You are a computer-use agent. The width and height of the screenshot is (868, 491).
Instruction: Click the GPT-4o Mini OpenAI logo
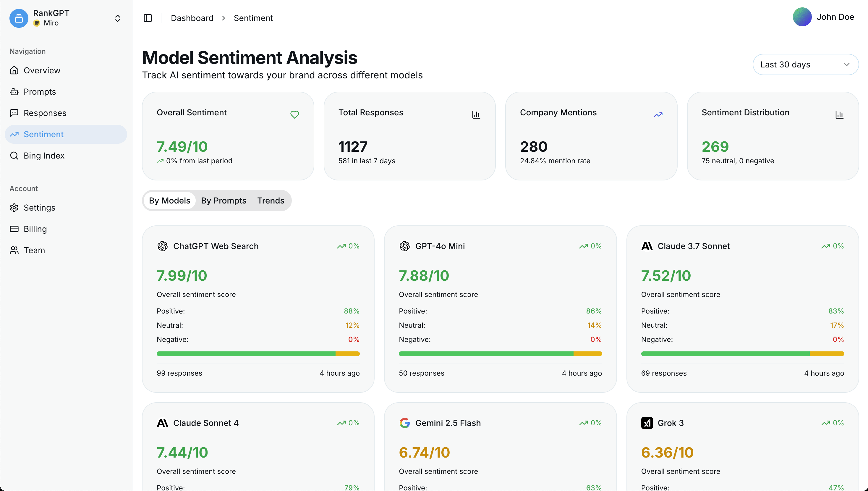click(x=405, y=246)
